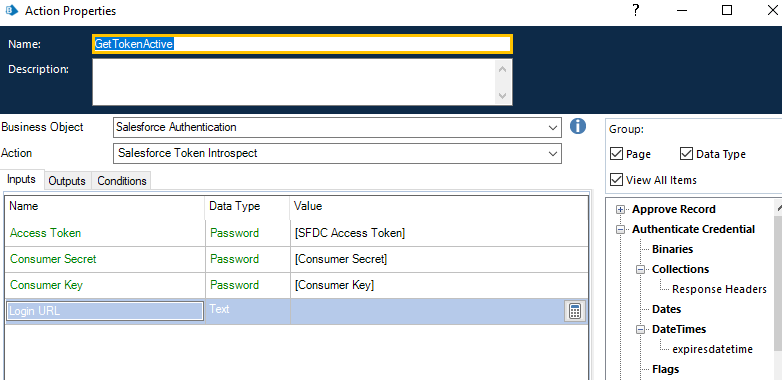Viewport: 782px width, 380px height.
Task: Click the Name column header
Action: (105, 206)
